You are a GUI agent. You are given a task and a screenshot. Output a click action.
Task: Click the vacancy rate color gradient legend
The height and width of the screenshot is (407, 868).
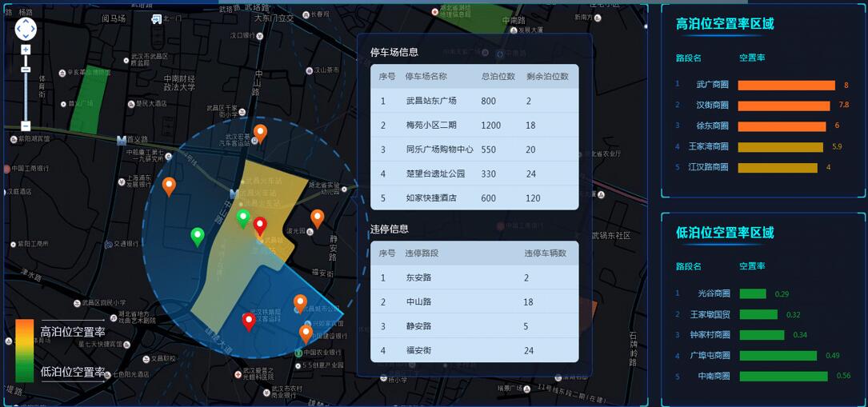pyautogui.click(x=25, y=350)
